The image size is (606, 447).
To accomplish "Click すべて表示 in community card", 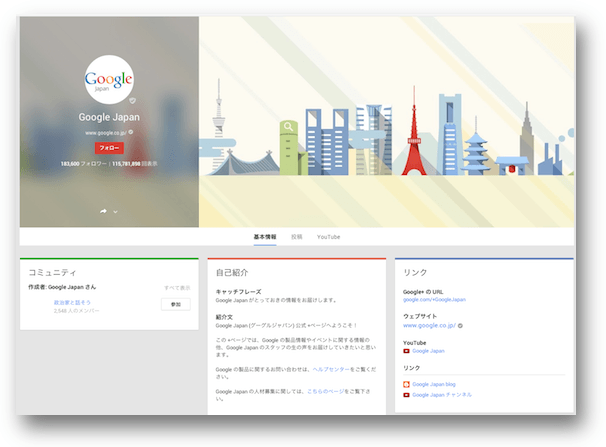I will 177,288.
